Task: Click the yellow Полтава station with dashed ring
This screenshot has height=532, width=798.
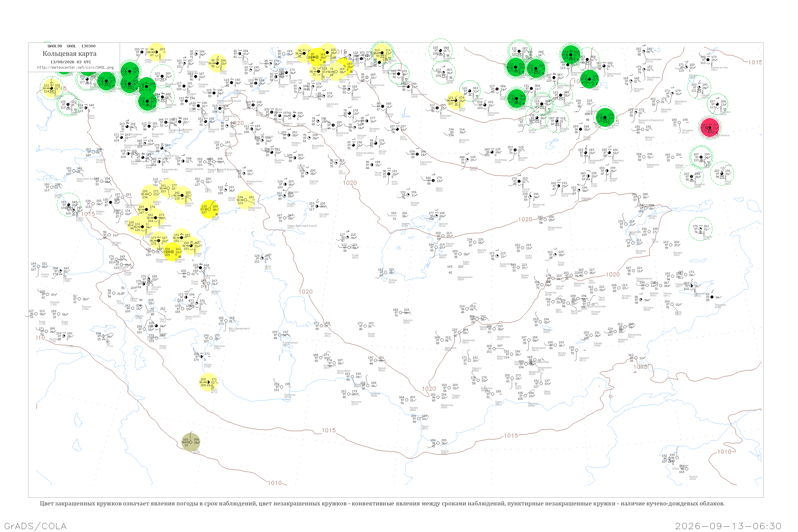Action: coord(51,88)
